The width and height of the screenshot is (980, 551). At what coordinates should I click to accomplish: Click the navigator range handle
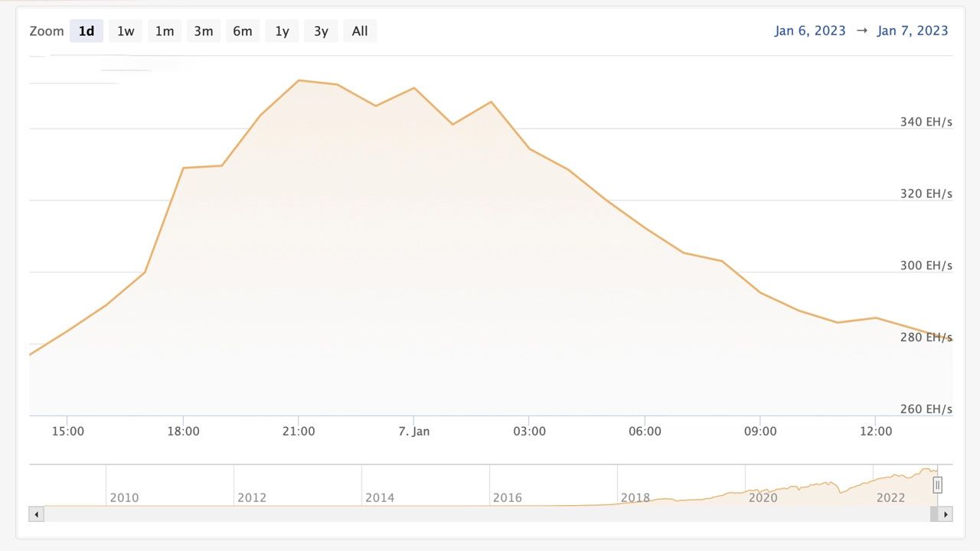(x=937, y=485)
